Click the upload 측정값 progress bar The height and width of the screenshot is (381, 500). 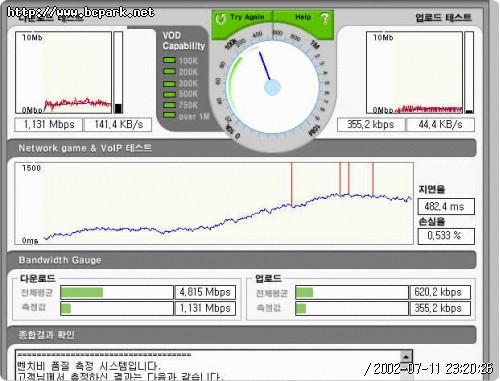click(x=352, y=308)
